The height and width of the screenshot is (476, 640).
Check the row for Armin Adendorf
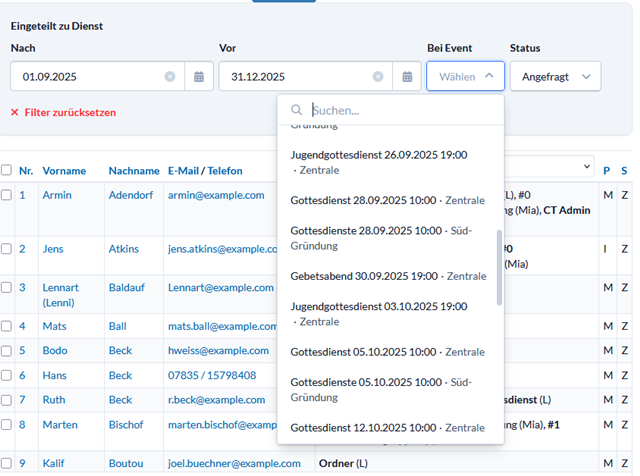[x=6, y=195]
